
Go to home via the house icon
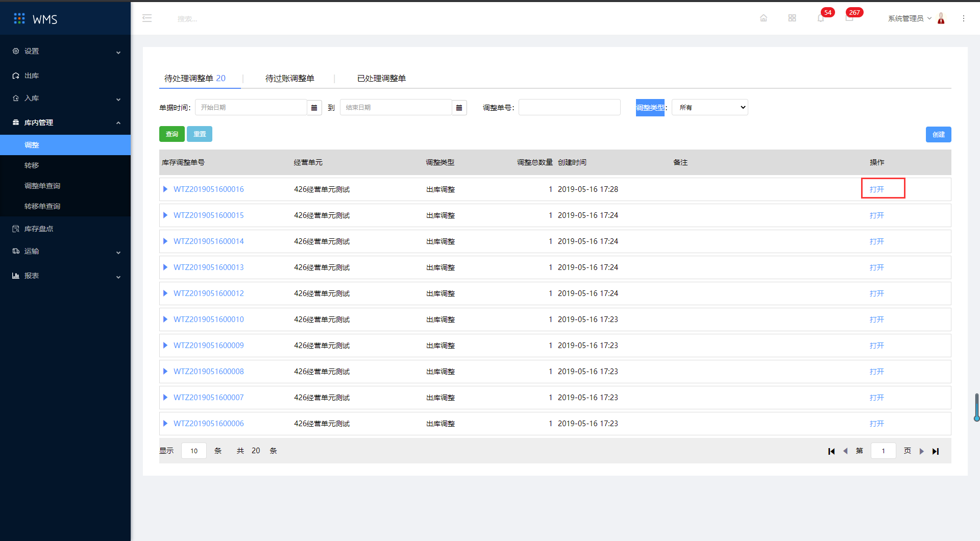coord(764,18)
